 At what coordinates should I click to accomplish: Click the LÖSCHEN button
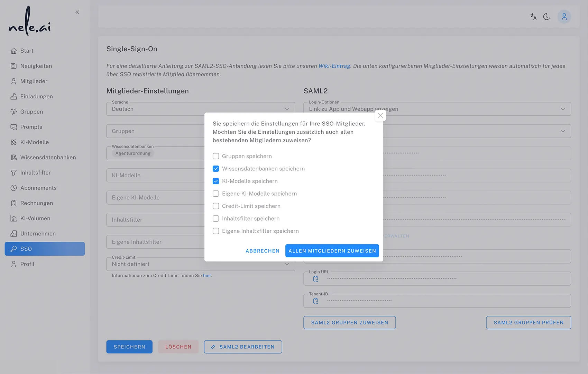coord(178,347)
